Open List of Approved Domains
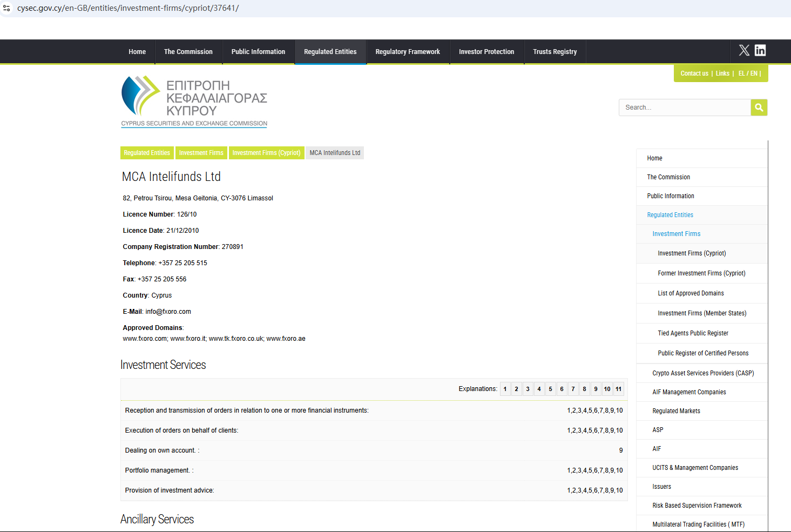The height and width of the screenshot is (532, 791). point(702,293)
